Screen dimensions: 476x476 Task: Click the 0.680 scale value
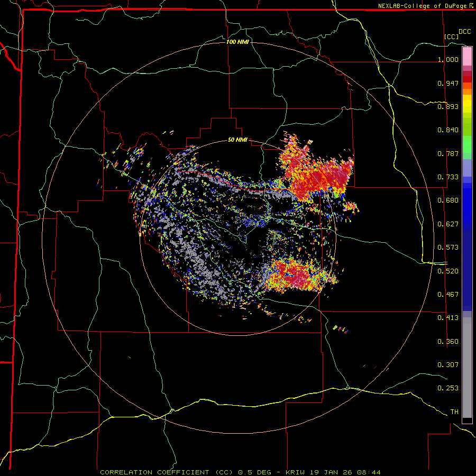tap(448, 200)
